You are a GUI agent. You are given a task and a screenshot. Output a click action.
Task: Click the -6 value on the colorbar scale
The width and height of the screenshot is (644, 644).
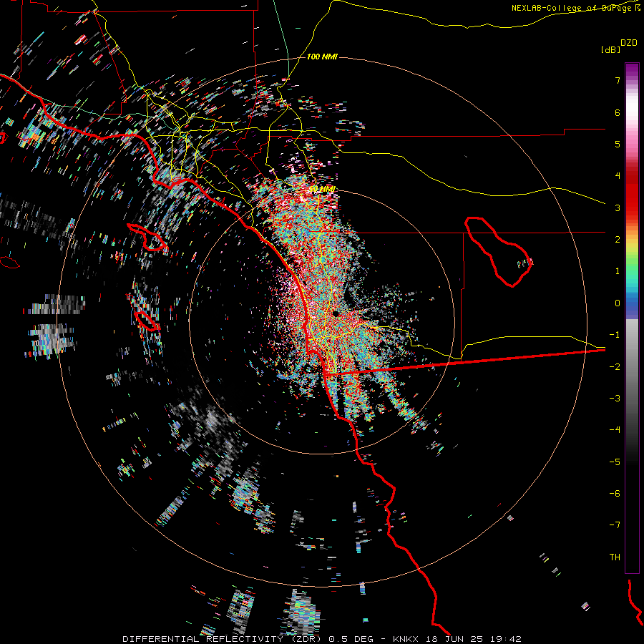pos(615,494)
